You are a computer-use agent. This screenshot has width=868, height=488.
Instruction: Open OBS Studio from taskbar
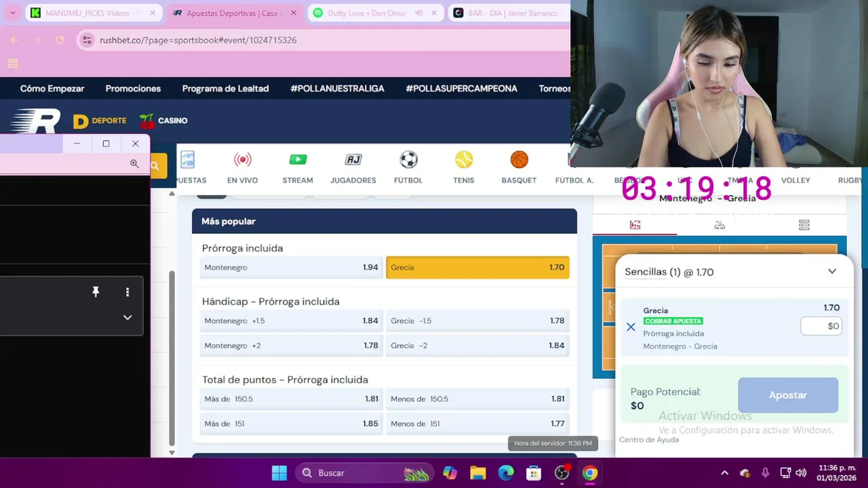pyautogui.click(x=562, y=473)
